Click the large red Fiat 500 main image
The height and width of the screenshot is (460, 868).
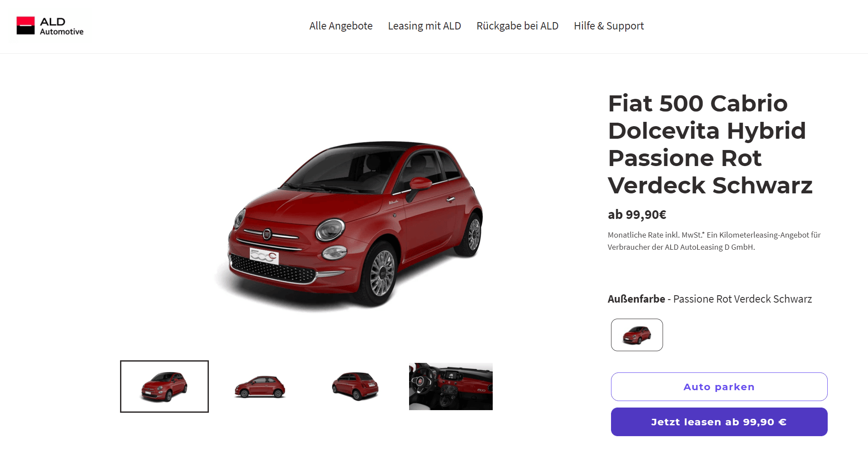[349, 224]
